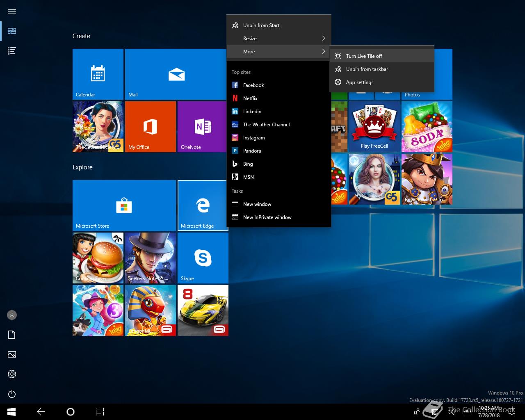
Task: Switch to all apps list view
Action: point(12,51)
